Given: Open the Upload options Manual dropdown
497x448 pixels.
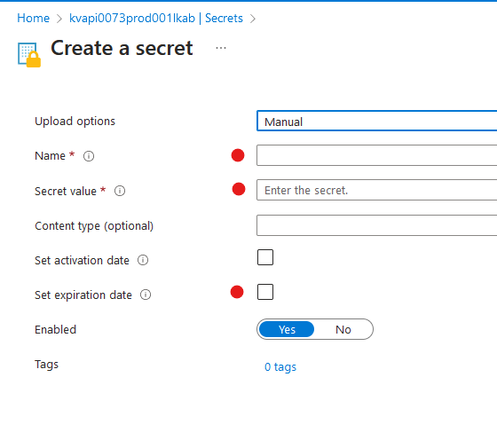Looking at the screenshot, I should pyautogui.click(x=376, y=121).
